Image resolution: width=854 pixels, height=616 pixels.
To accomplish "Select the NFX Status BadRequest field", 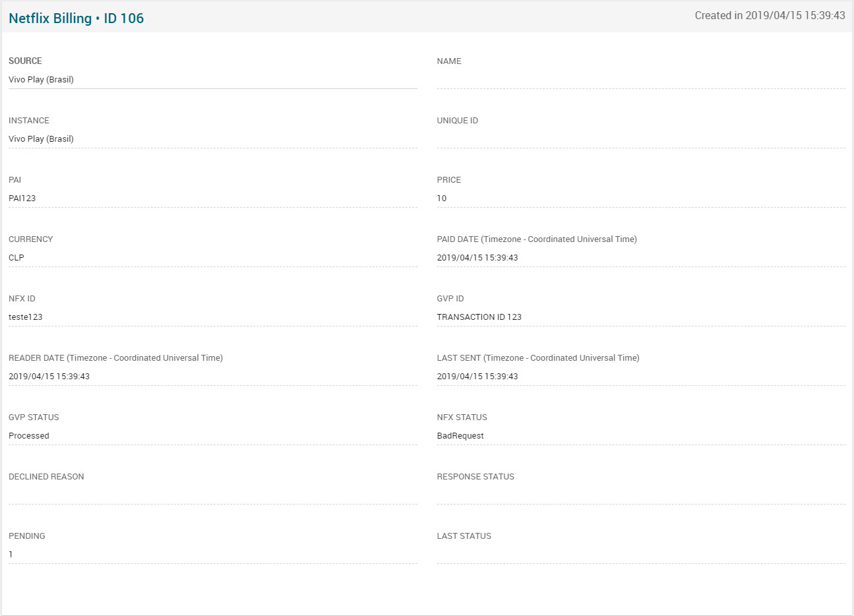I will click(x=640, y=436).
